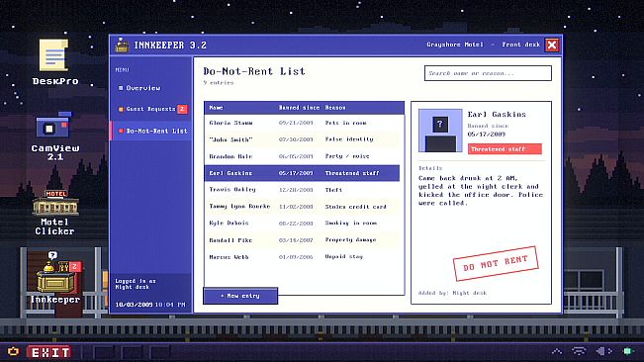Select the Brandon Hale row
Image resolution: width=644 pixels, height=362 pixels.
pyautogui.click(x=302, y=156)
